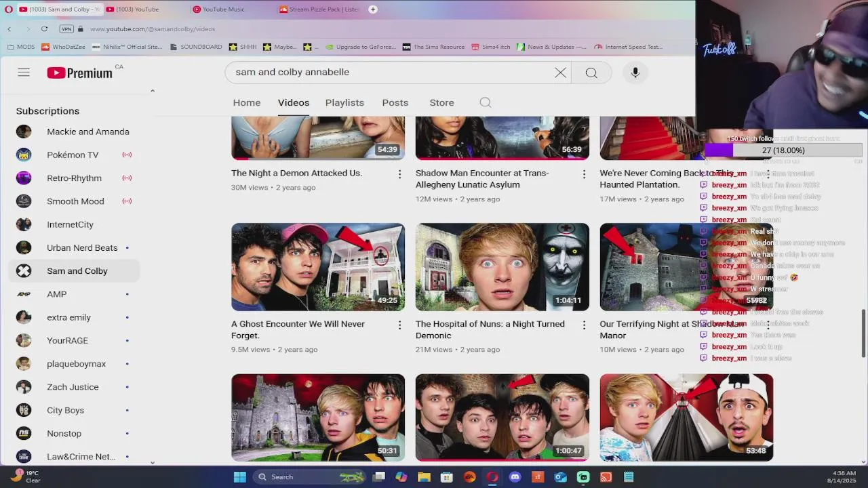
Task: Search within the channel using the magnifier
Action: click(x=486, y=102)
